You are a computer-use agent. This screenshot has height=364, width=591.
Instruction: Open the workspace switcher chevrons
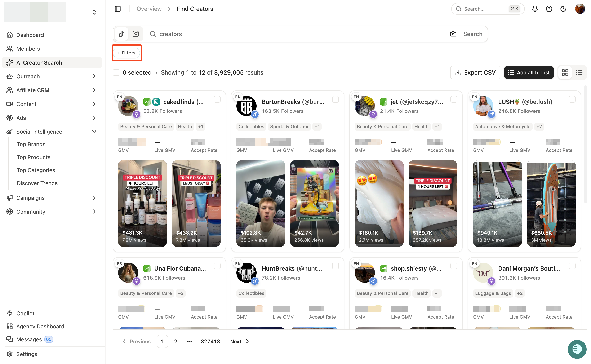click(x=94, y=12)
